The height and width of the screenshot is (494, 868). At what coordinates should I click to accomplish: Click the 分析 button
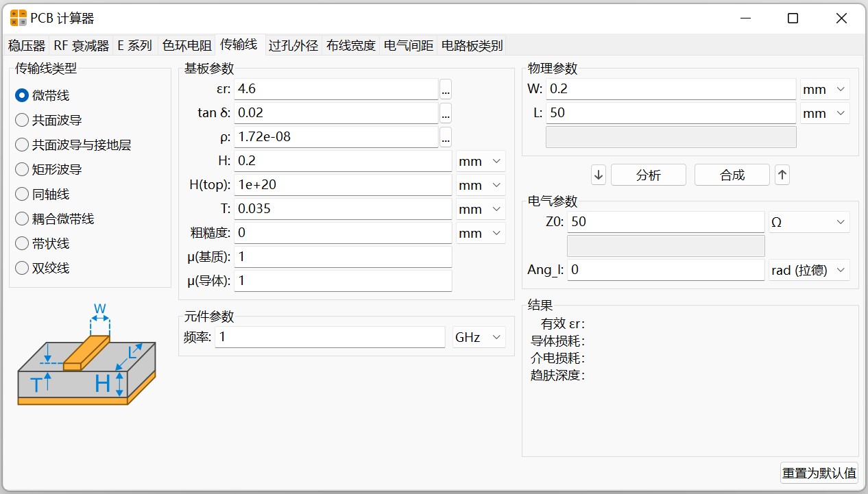(649, 175)
